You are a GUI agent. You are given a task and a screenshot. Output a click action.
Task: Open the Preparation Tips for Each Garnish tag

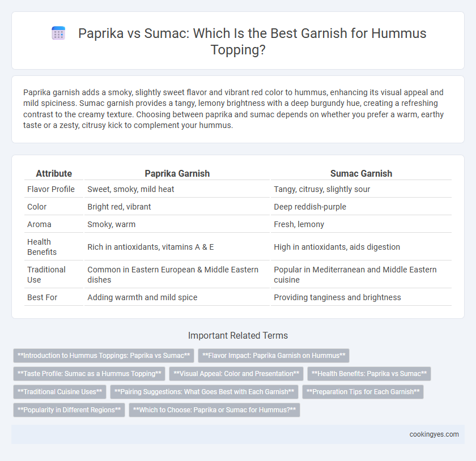click(x=363, y=392)
